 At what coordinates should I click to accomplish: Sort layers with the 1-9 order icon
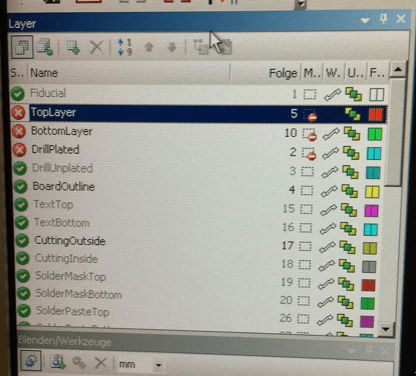tap(125, 47)
